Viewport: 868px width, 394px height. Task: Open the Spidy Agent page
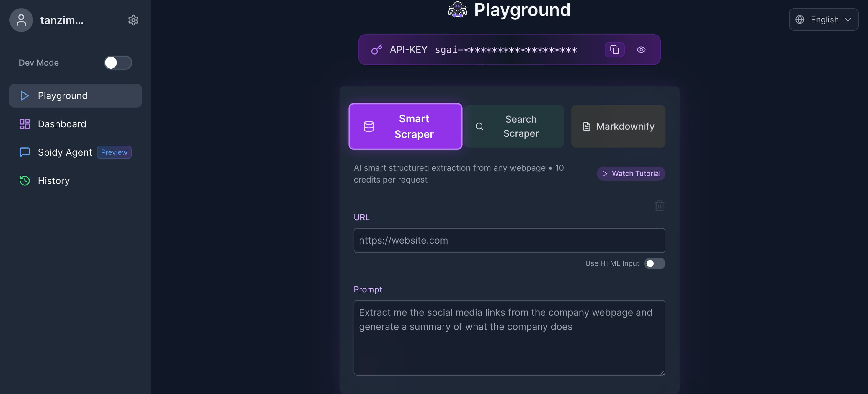76,152
